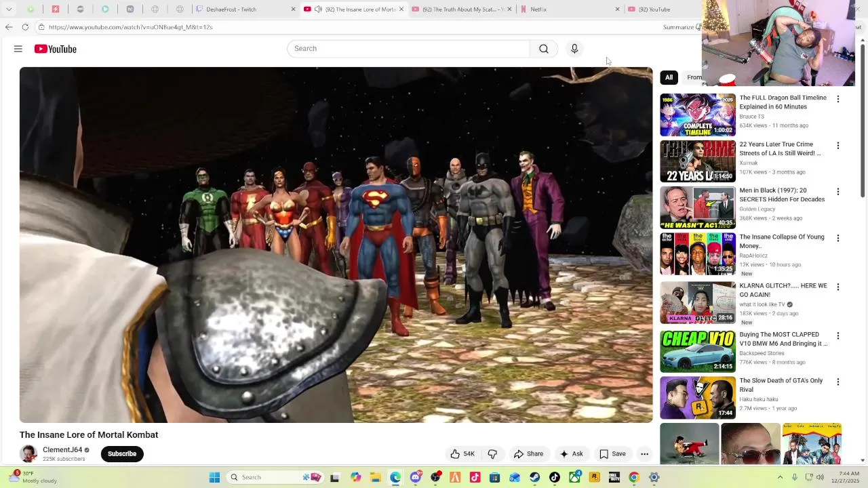The image size is (868, 488).
Task: Open site info icon left of the URL
Action: click(41, 27)
